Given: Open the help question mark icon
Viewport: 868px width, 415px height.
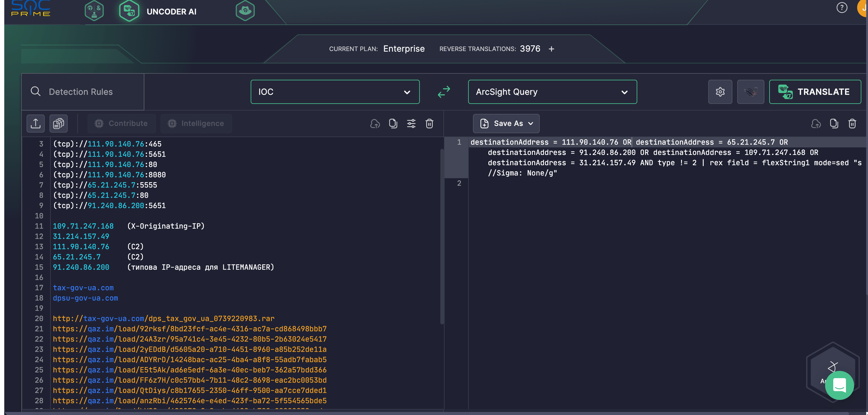Looking at the screenshot, I should click(842, 8).
